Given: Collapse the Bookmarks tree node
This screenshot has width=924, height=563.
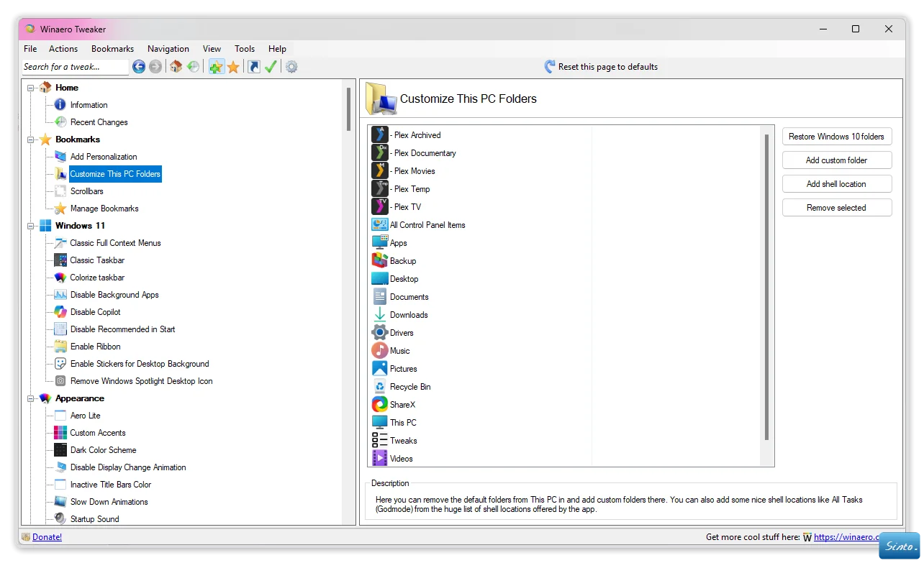Looking at the screenshot, I should (x=31, y=139).
